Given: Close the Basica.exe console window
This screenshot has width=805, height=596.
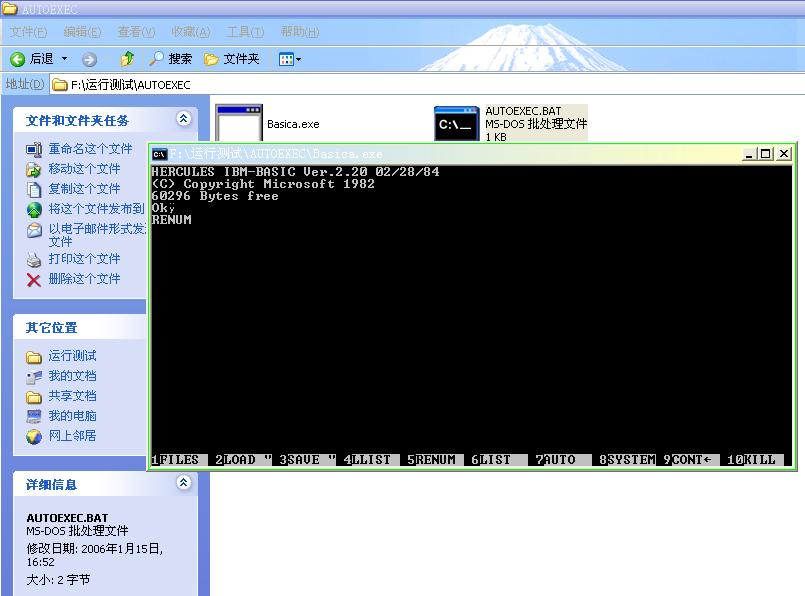Looking at the screenshot, I should tap(783, 154).
